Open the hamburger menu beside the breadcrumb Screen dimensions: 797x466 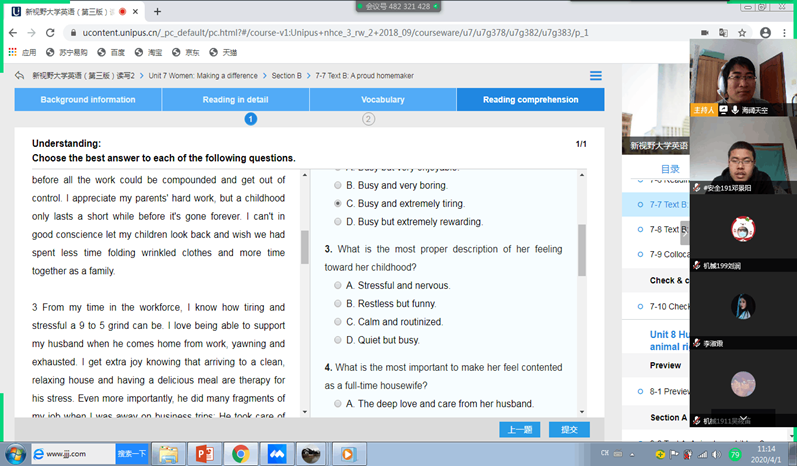point(596,76)
